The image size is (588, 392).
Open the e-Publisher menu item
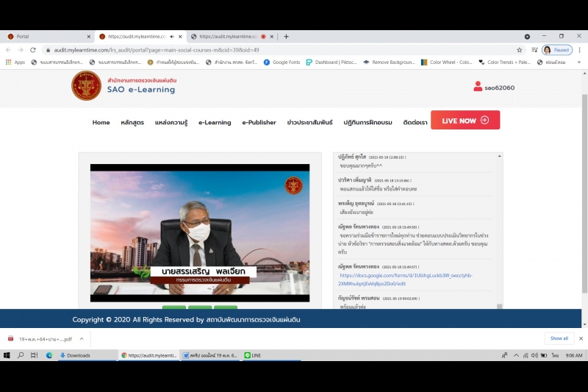pos(259,122)
